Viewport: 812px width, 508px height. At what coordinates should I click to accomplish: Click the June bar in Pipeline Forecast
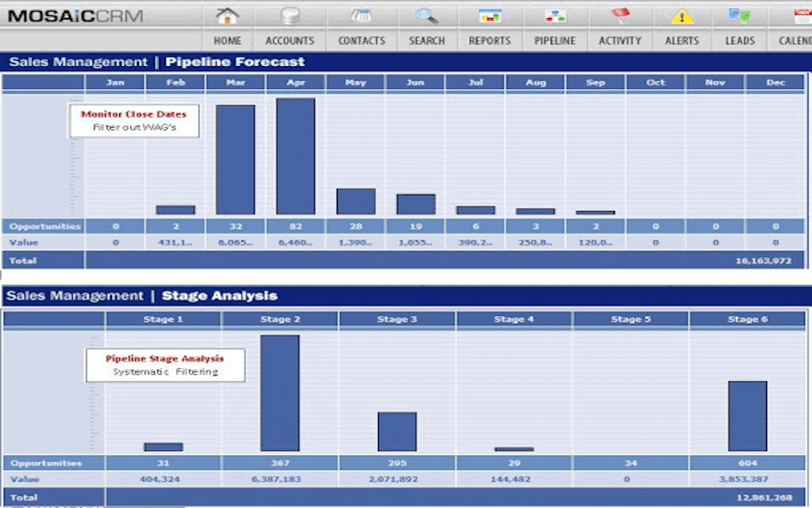click(416, 204)
